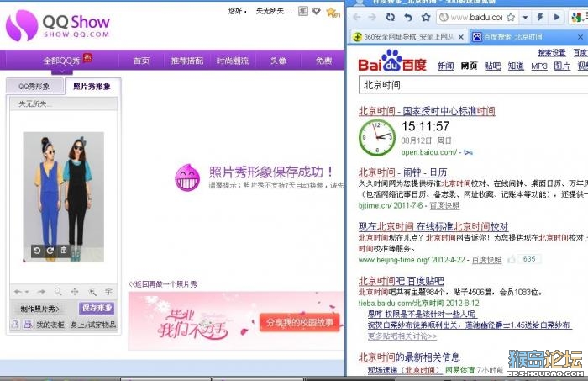Viewport: 588px width, 381px height.
Task: Rotate photo clockwise with right rotate icon
Action: click(x=50, y=251)
